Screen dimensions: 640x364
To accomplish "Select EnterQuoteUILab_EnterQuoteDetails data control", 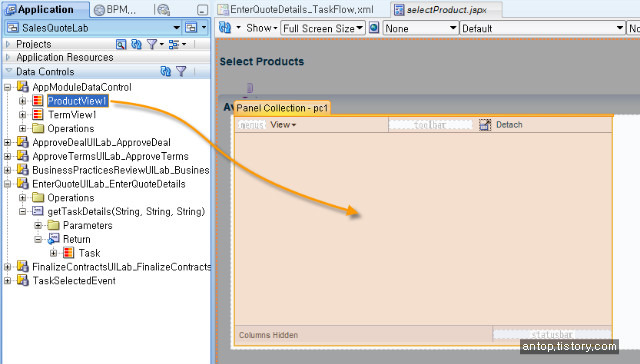I will click(x=109, y=184).
